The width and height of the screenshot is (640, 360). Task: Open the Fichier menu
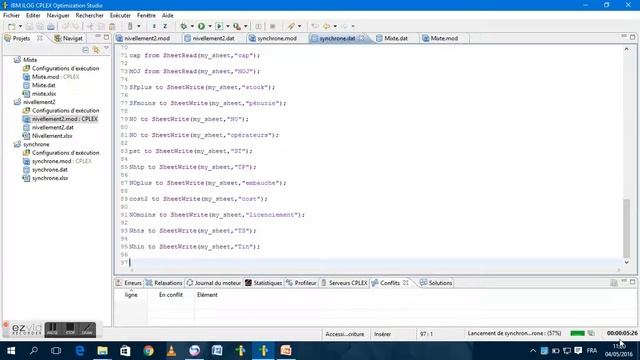[x=11, y=15]
